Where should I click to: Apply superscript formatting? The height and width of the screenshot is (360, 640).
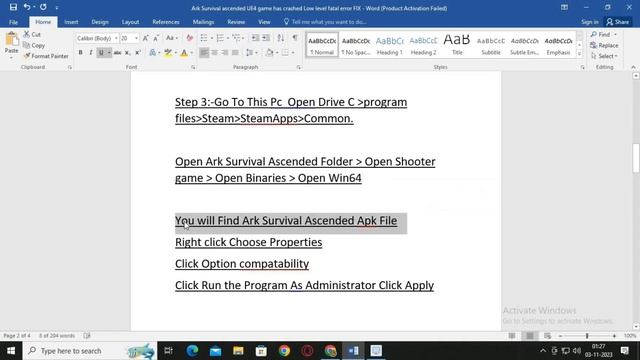tap(138, 53)
